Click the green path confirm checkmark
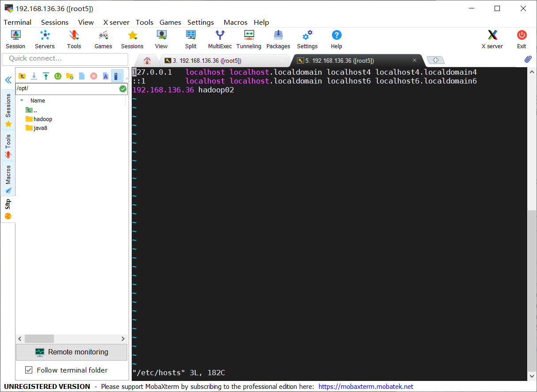This screenshot has width=537, height=392. click(123, 89)
